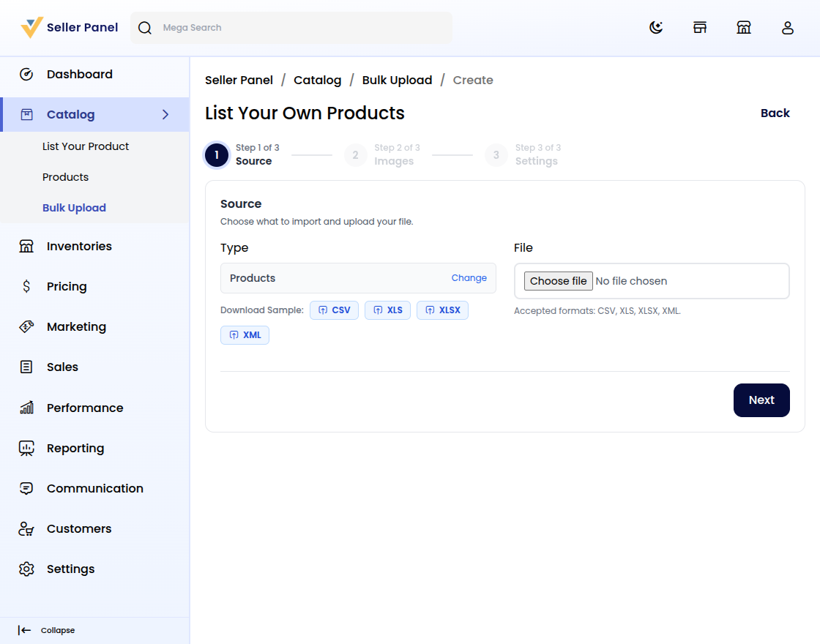Click the Settings gear icon
820x644 pixels.
coord(26,569)
